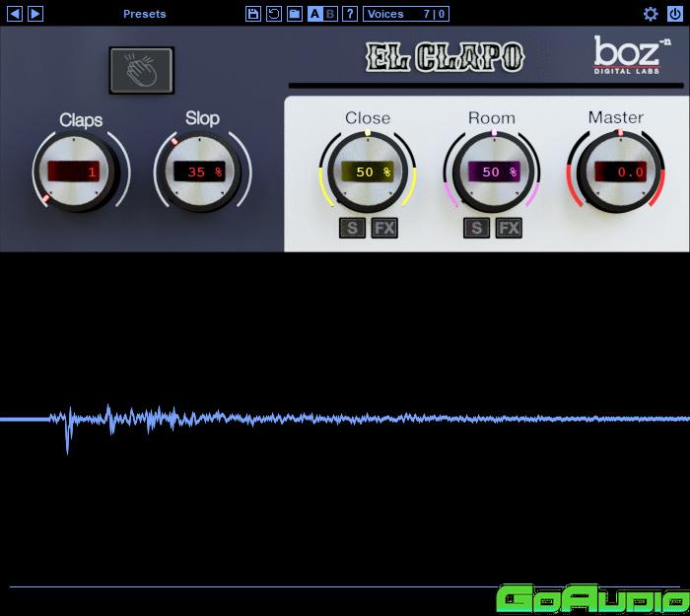Solo the Close channel with S
Screen dimensions: 690x616
click(x=352, y=228)
